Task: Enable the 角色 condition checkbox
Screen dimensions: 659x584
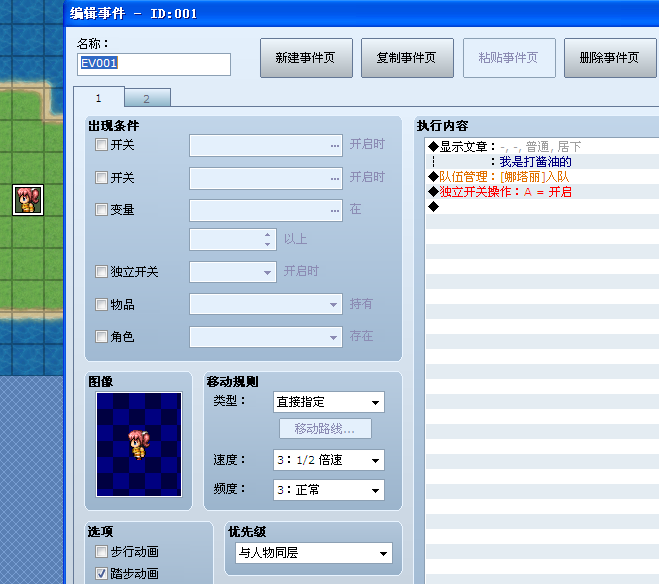Action: pyautogui.click(x=101, y=337)
